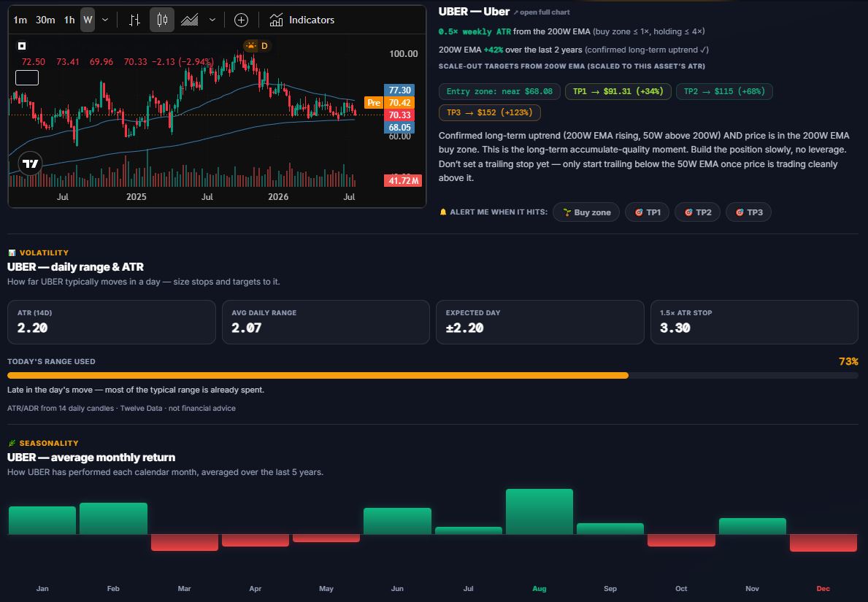Click the 1.5× ATR Stop 3.30 card
This screenshot has height=602, width=868.
(754, 322)
